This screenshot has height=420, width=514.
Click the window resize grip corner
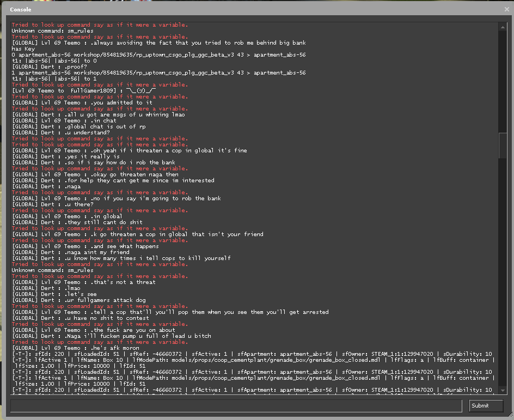coord(510,416)
